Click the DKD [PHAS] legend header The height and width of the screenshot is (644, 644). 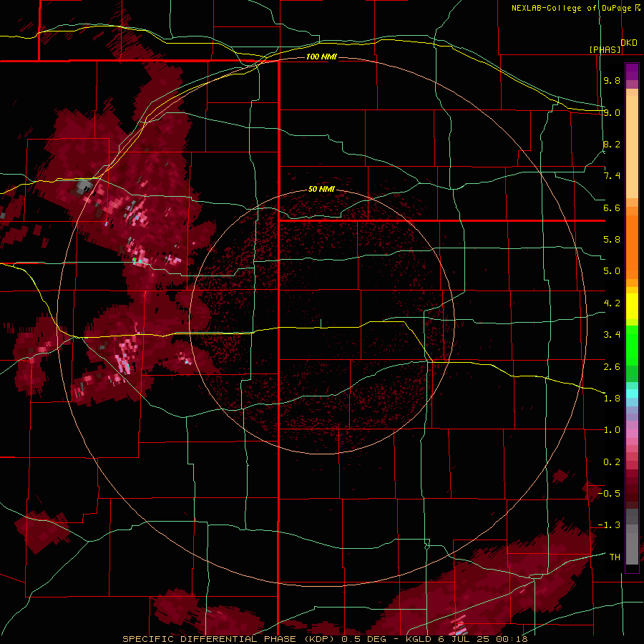tap(613, 46)
